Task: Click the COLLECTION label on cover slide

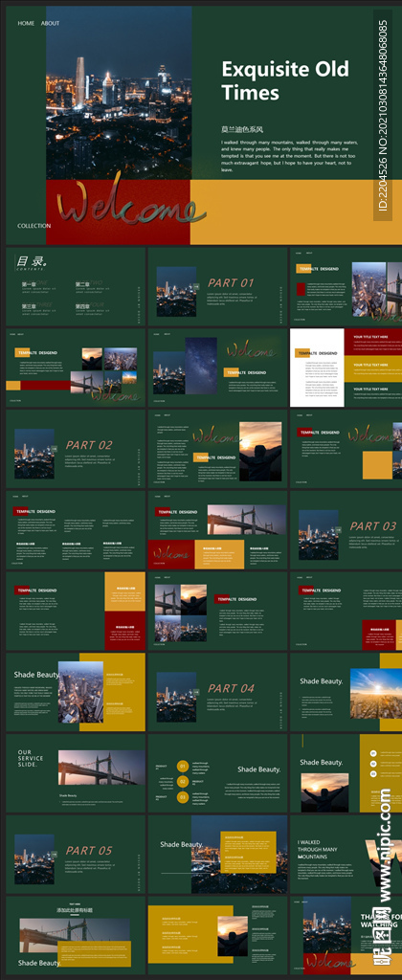Action: [34, 226]
